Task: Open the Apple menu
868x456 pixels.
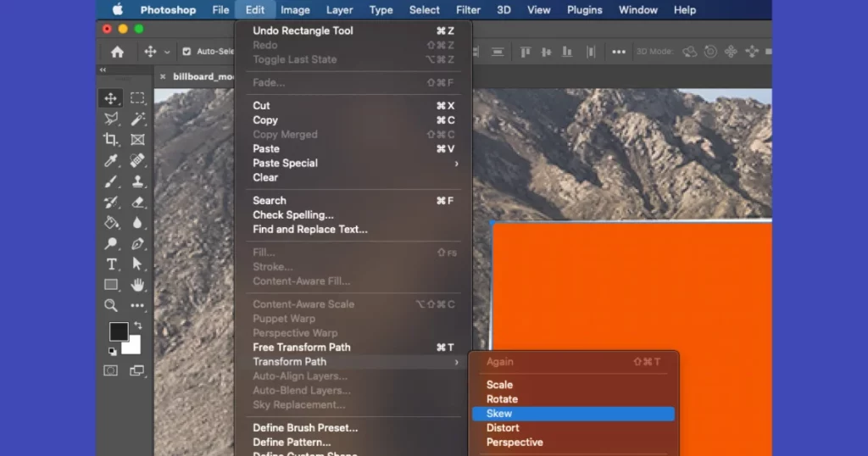Action: tap(117, 9)
